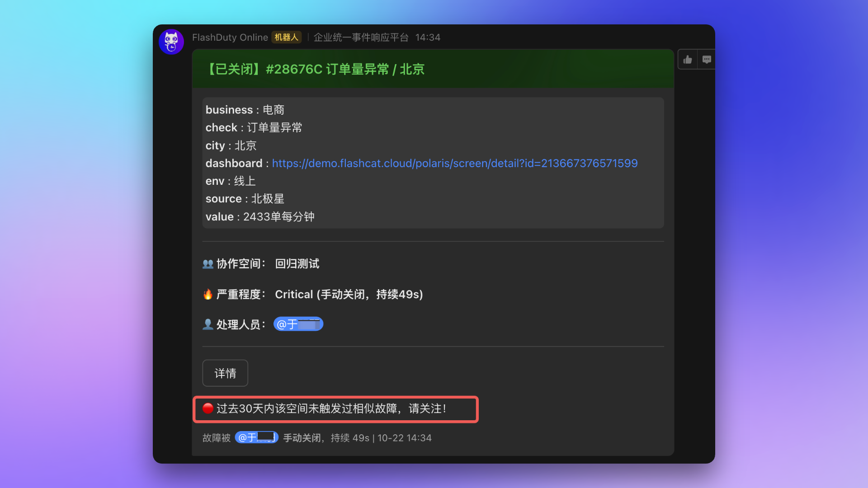Click the @于 mention in 处理人员 row
Viewport: 868px width, 488px height.
(298, 324)
